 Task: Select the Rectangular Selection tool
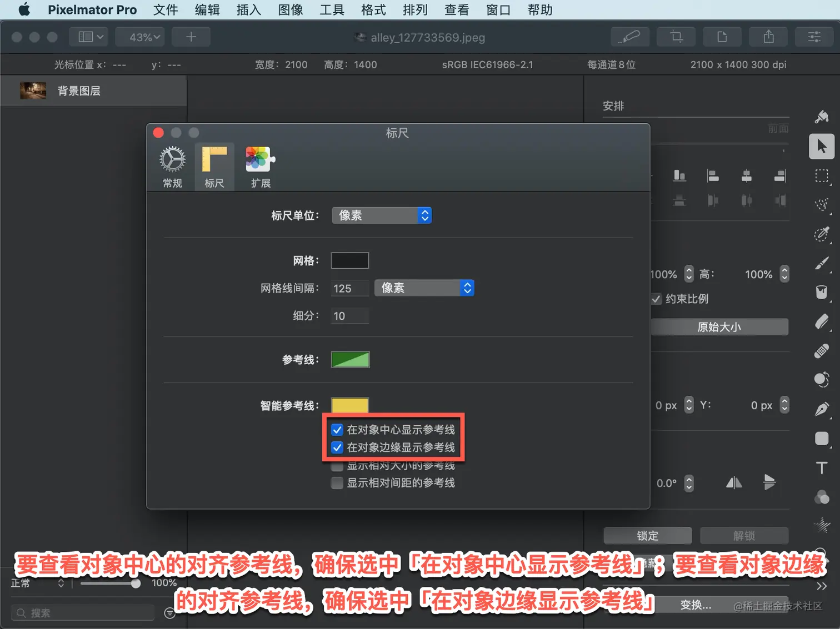click(x=822, y=176)
